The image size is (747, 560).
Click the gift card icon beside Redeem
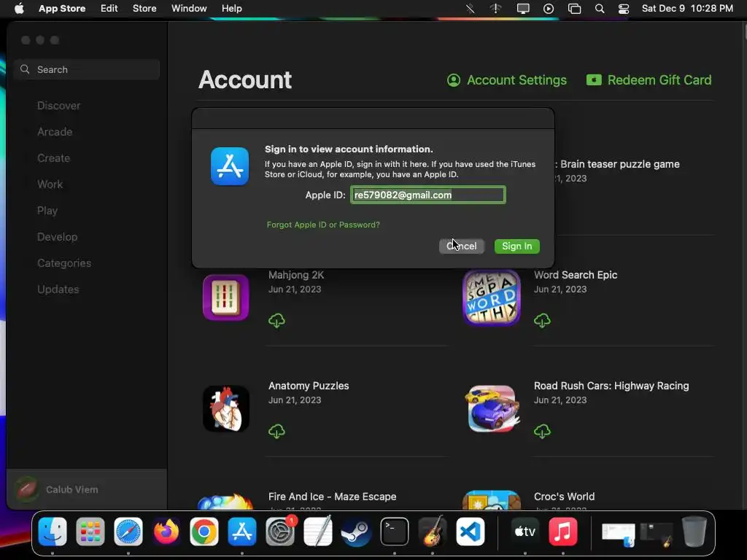tap(594, 79)
